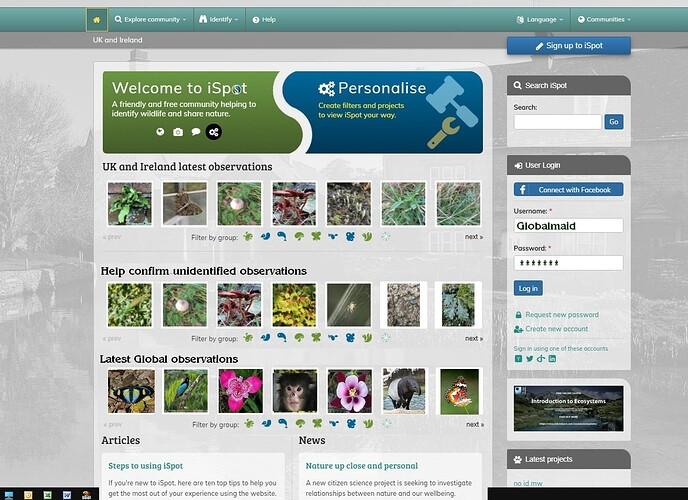Sign in with the Yahoo account icon
This screenshot has width=688, height=500.
point(518,358)
